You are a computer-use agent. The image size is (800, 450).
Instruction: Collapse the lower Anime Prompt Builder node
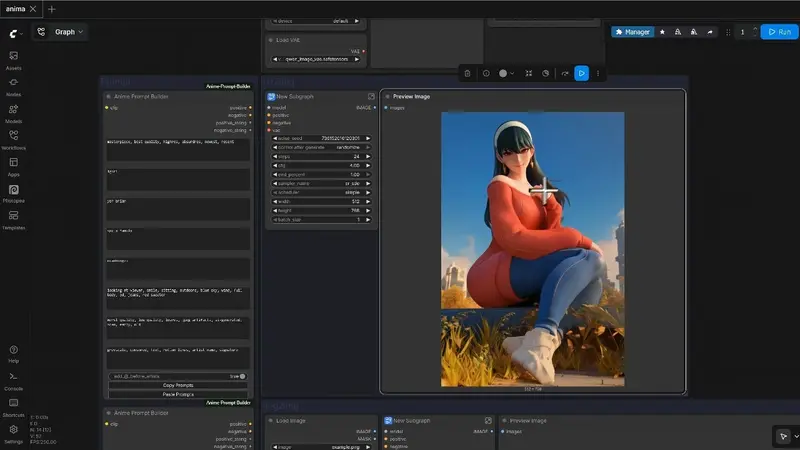point(108,413)
